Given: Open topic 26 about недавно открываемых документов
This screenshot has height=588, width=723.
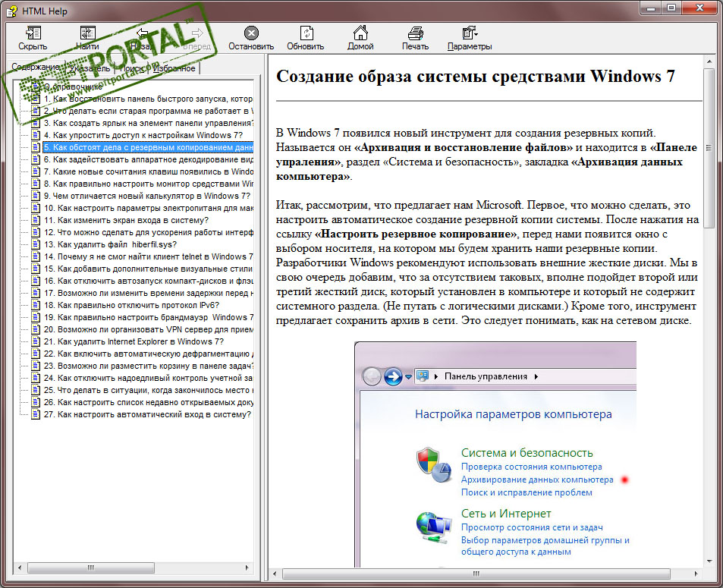Looking at the screenshot, I should (148, 402).
